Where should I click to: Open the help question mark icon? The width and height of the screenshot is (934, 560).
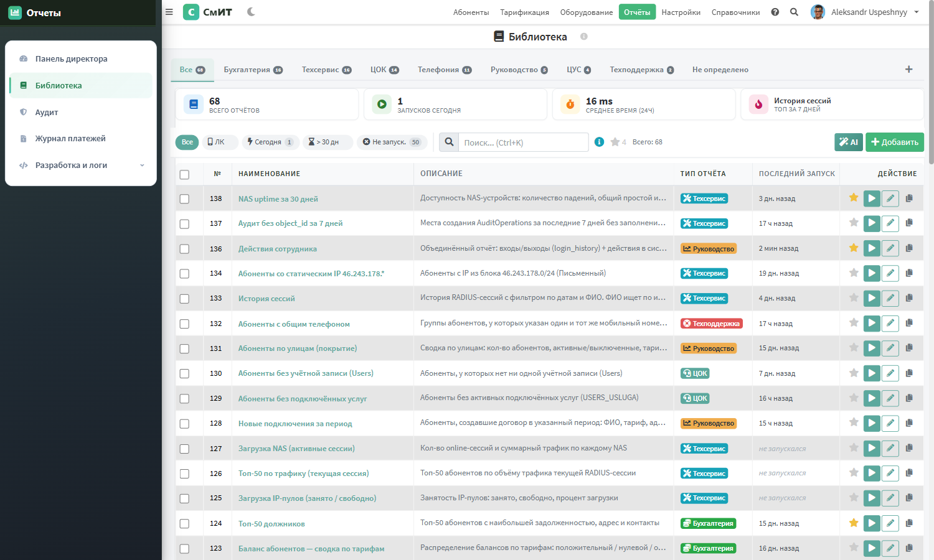(x=775, y=12)
